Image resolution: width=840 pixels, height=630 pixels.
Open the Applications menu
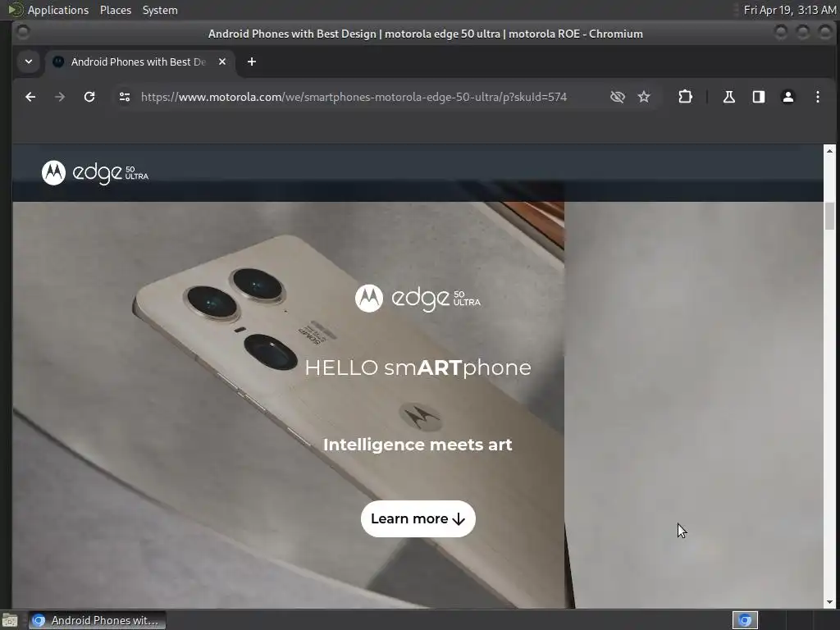tap(58, 10)
